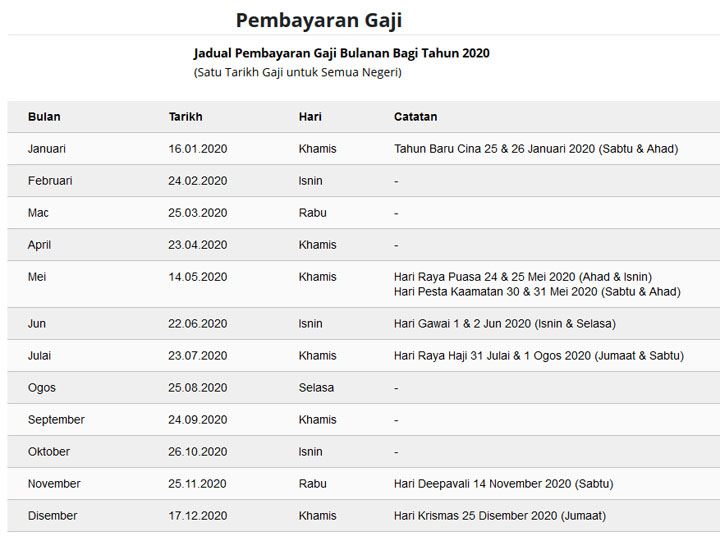This screenshot has width=720, height=541.
Task: Click the Hari Raya Puasa note
Action: [x=523, y=277]
